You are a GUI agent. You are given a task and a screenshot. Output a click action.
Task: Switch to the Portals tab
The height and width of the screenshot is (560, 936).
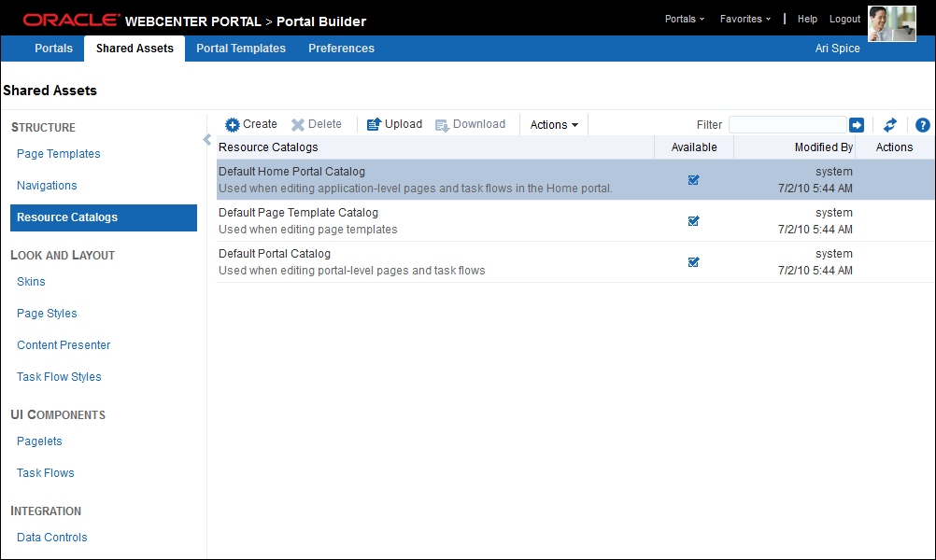coord(54,49)
